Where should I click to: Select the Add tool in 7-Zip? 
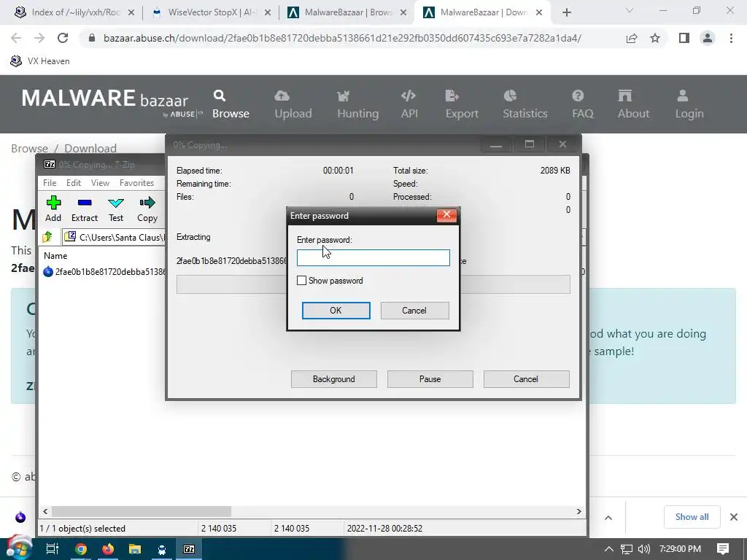click(x=53, y=209)
